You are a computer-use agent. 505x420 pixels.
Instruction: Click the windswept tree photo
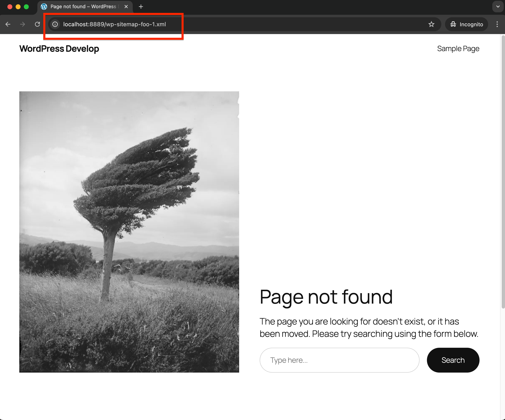[x=129, y=232]
